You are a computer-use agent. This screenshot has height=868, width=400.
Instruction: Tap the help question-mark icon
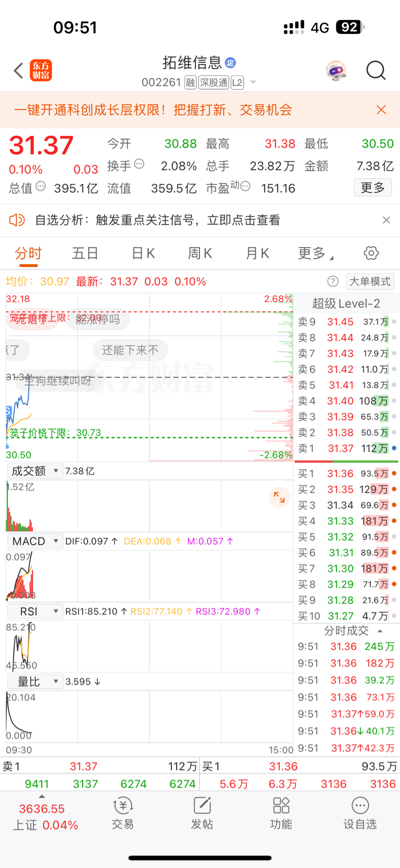[333, 282]
